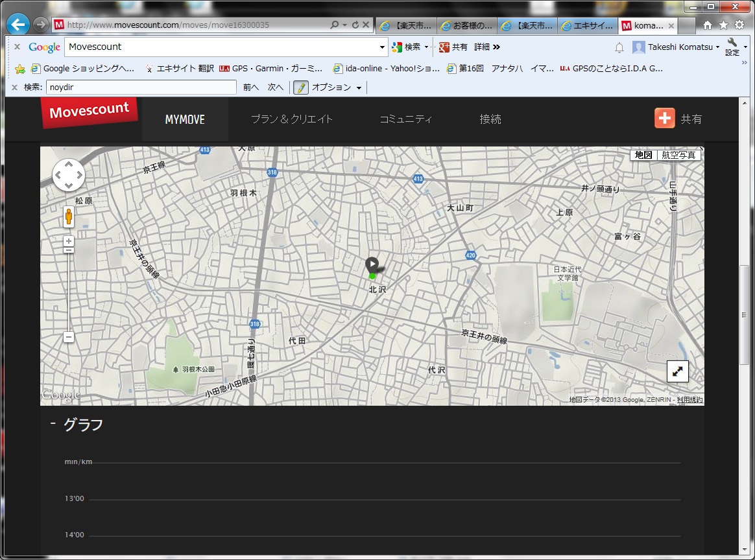This screenshot has width=755, height=560.
Task: Close the koma tab
Action: (x=671, y=26)
